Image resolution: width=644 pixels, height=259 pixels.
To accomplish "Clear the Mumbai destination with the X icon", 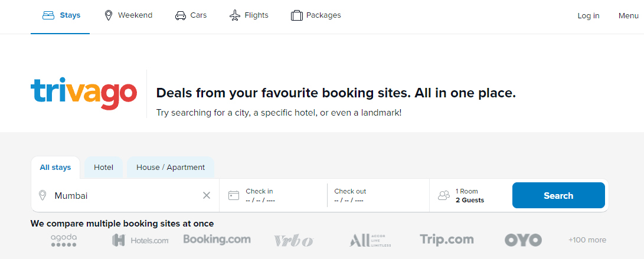I will [207, 195].
